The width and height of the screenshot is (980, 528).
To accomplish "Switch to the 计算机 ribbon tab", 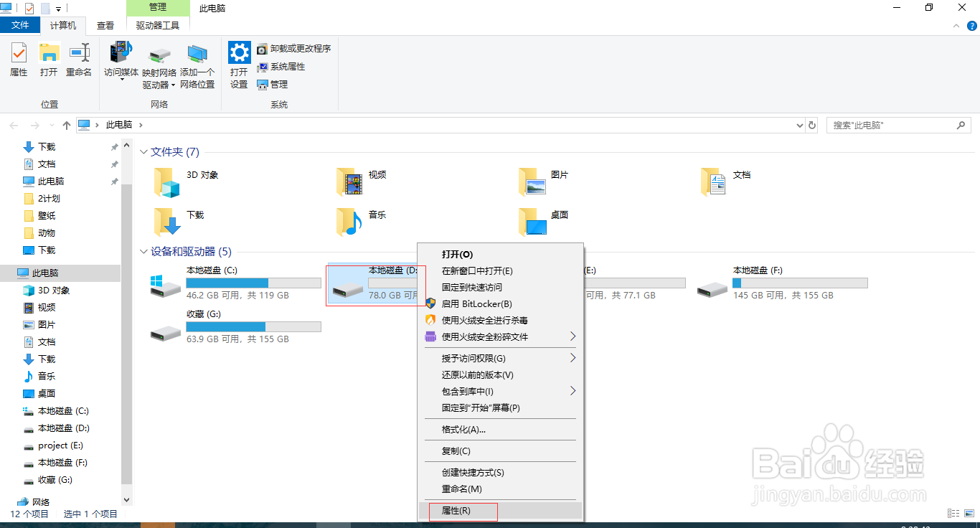I will tap(63, 25).
